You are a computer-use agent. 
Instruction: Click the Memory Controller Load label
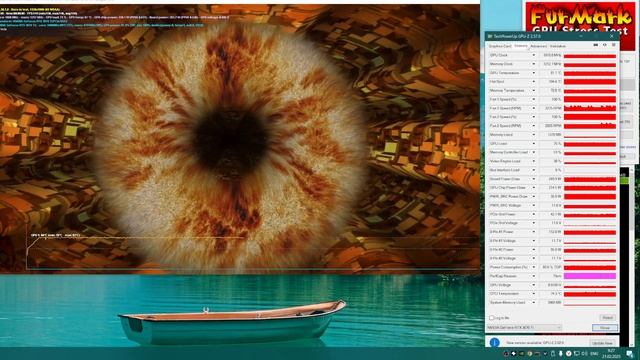(x=509, y=152)
